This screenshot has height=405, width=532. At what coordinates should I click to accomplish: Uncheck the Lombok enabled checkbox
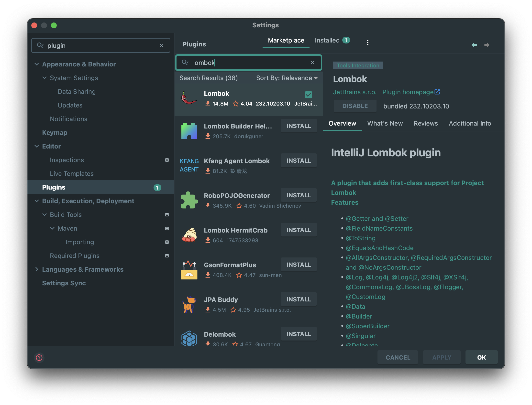coord(309,95)
